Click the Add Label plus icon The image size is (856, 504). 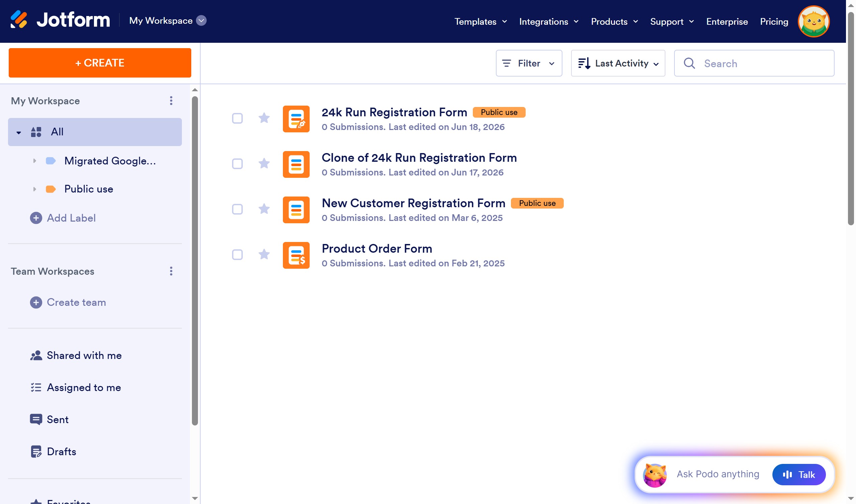coord(36,218)
